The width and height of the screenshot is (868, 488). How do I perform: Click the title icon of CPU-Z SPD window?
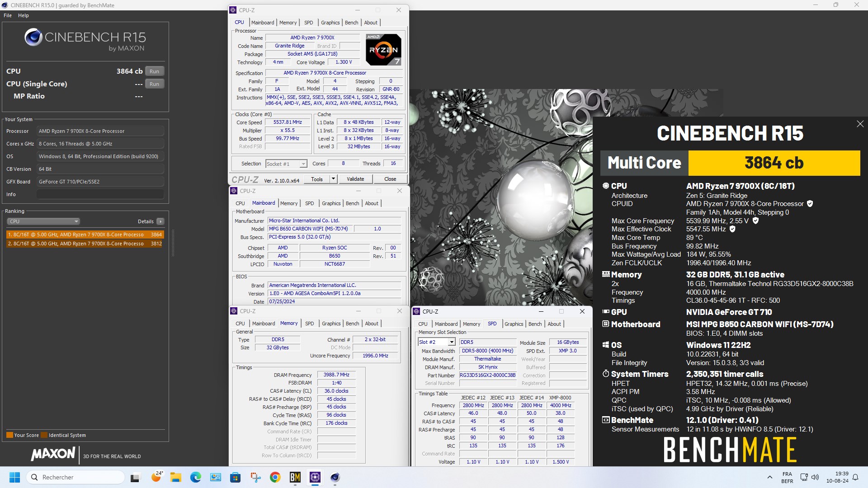tap(416, 311)
